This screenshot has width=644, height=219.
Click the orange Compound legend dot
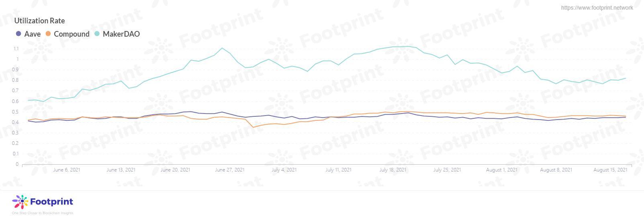coord(48,34)
